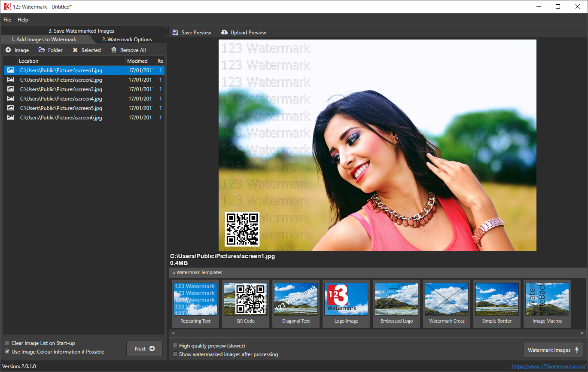The image size is (588, 372).
Task: Enable Clear Image List on Start-up
Action: pyautogui.click(x=7, y=343)
